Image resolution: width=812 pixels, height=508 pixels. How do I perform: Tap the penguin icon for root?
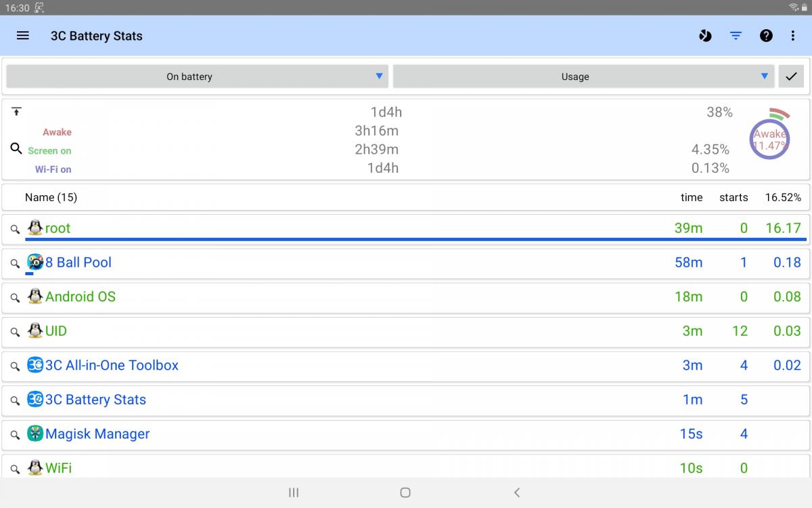coord(35,228)
